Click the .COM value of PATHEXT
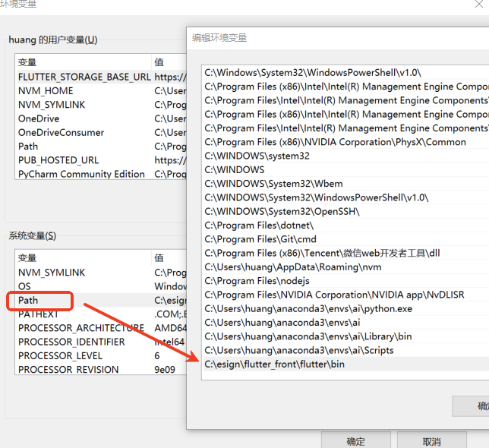The image size is (489, 448). [170, 314]
